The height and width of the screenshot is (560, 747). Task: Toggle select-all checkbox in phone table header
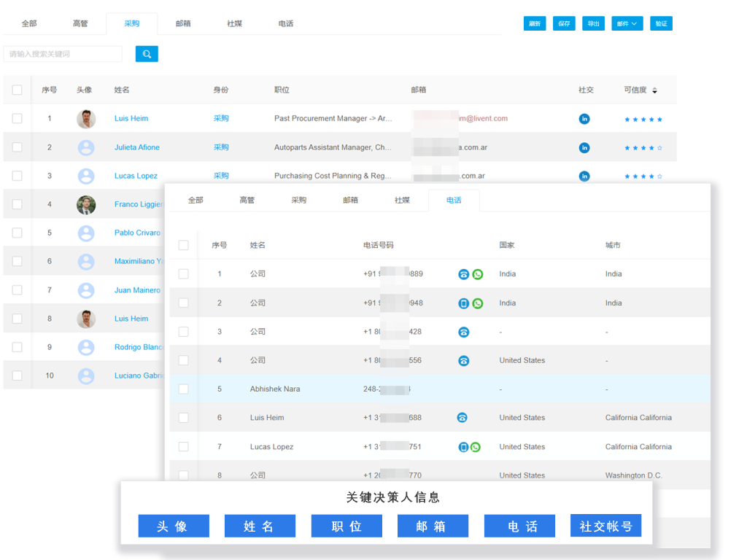(183, 246)
